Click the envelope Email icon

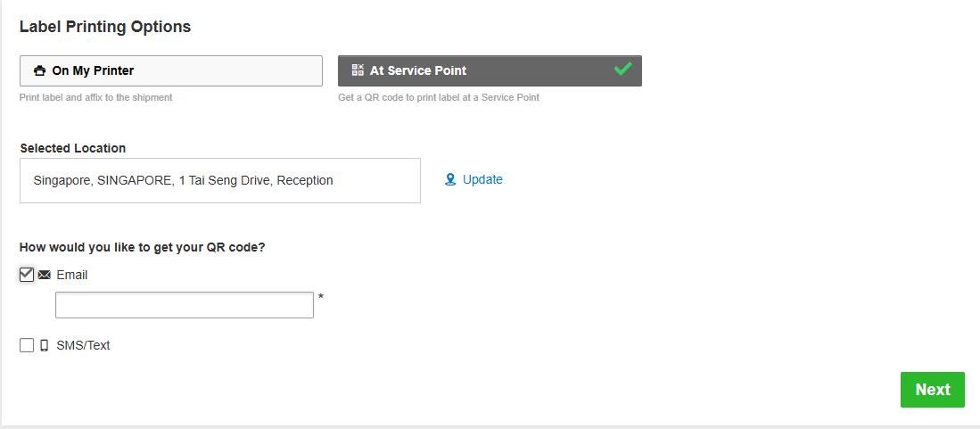coord(44,276)
